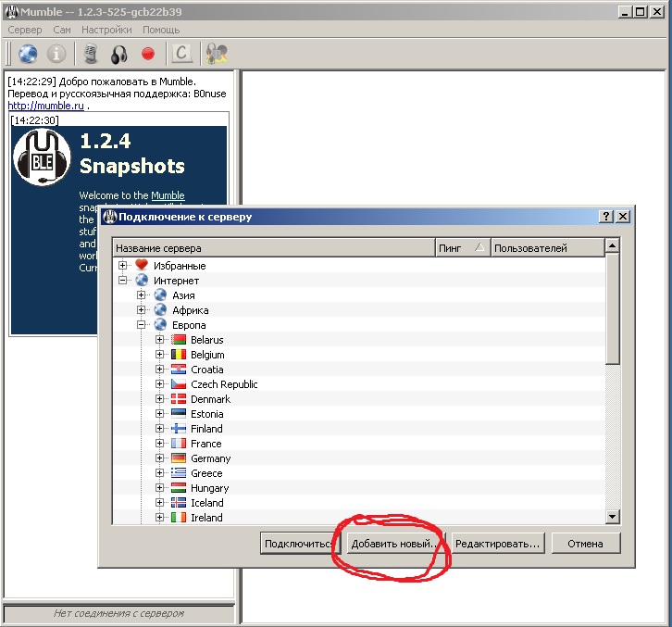Image resolution: width=672 pixels, height=627 pixels.
Task: Close the Подключение к серверу dialog
Action: coord(623,217)
